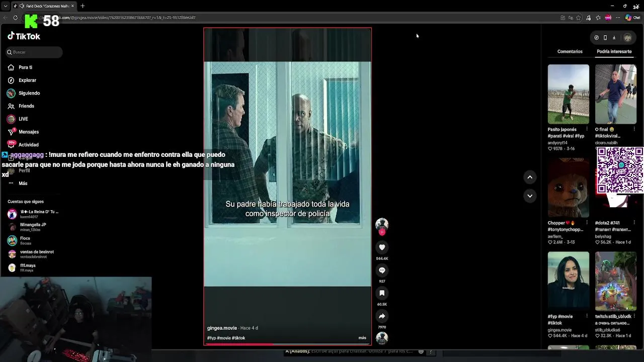Click the translate page icon
This screenshot has height=362, width=644.
[x=571, y=18]
